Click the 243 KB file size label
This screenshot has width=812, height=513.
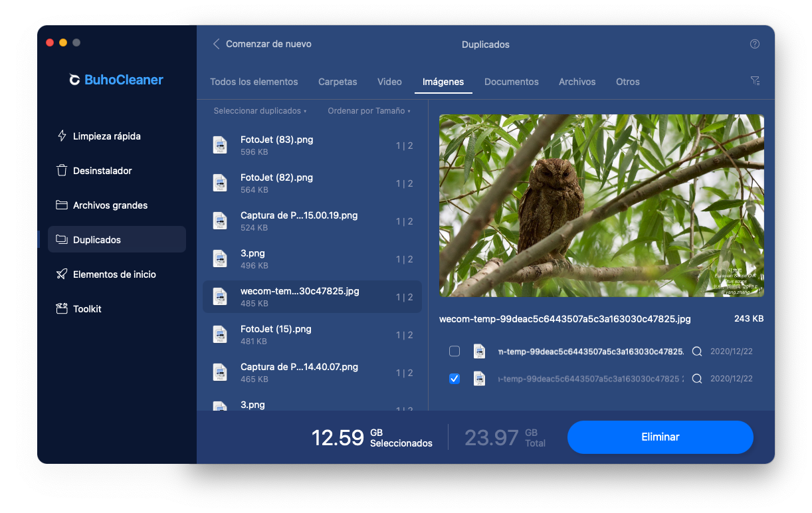coord(749,319)
